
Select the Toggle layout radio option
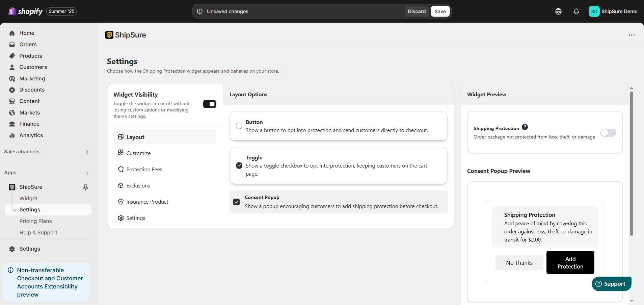pos(239,166)
